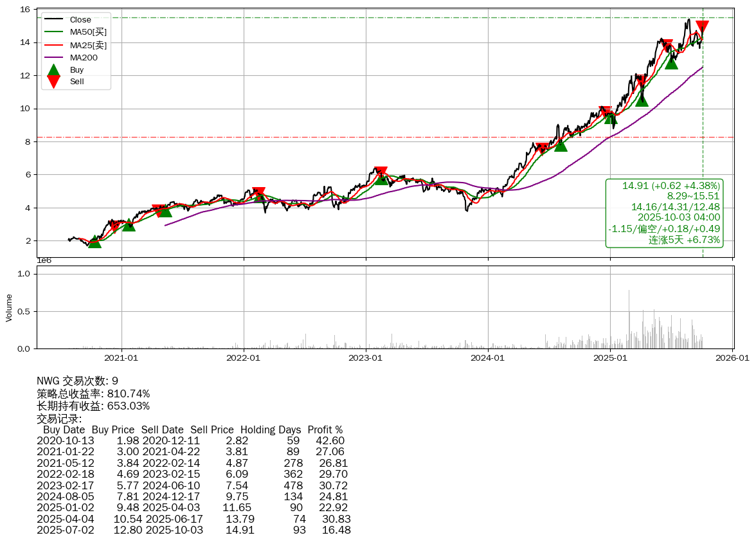
Task: Click the green price info box showing 14.91
Action: (664, 213)
